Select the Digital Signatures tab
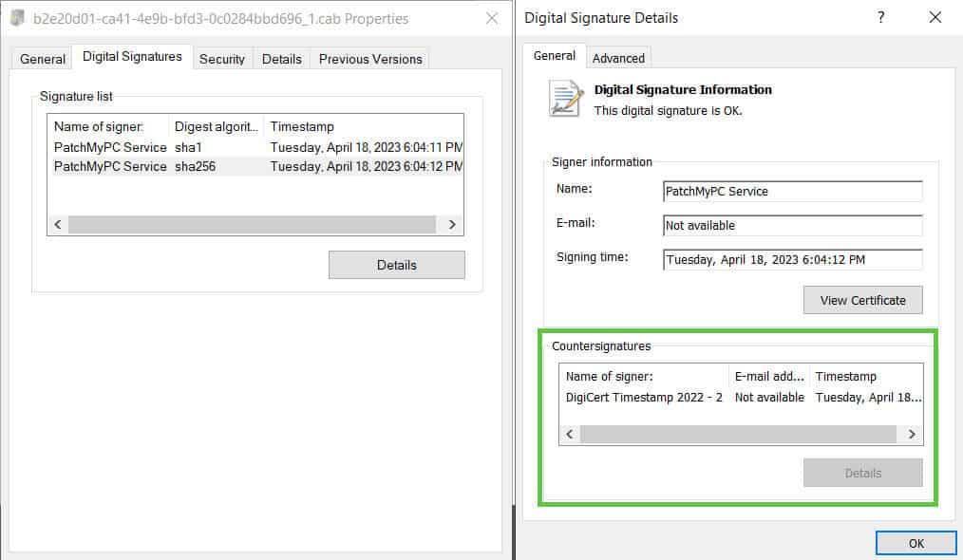The height and width of the screenshot is (560, 963). [x=132, y=57]
